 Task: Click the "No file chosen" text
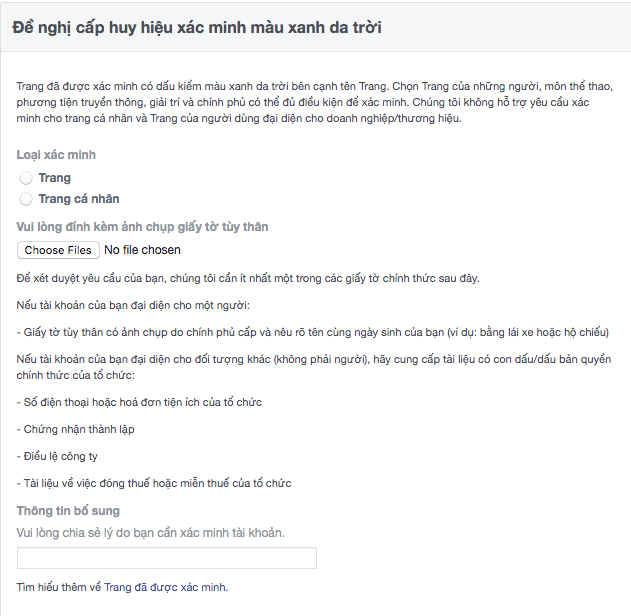point(142,250)
